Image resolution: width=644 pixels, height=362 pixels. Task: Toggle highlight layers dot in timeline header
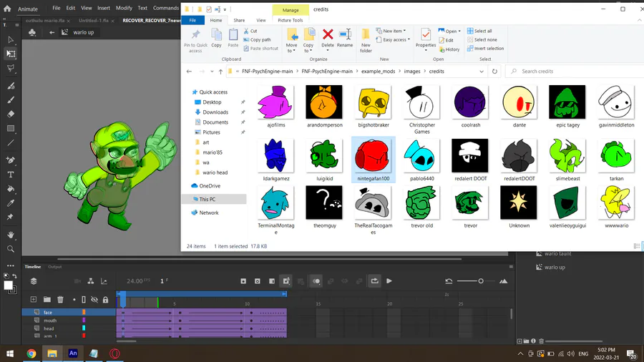click(x=74, y=300)
